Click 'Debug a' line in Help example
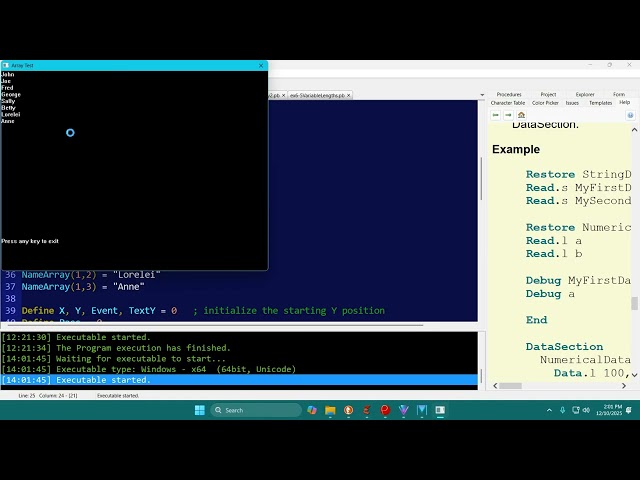The width and height of the screenshot is (640, 480). pyautogui.click(x=550, y=294)
